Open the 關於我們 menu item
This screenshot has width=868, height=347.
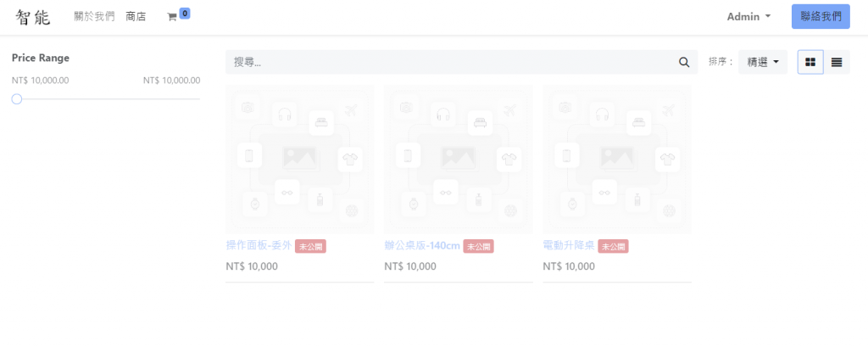(x=94, y=17)
